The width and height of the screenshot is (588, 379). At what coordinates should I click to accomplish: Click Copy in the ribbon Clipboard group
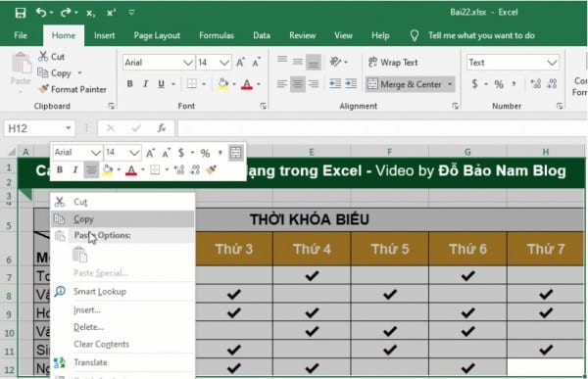pos(55,73)
